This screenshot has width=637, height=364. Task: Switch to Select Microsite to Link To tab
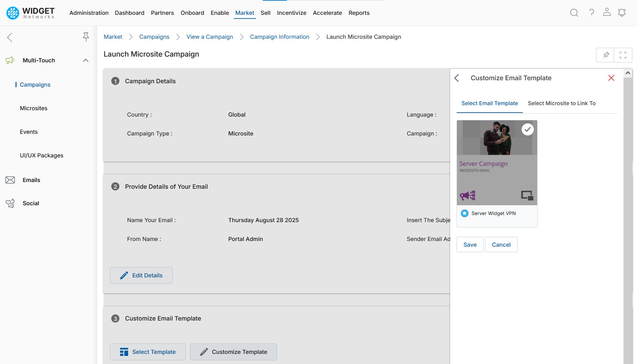tap(561, 103)
